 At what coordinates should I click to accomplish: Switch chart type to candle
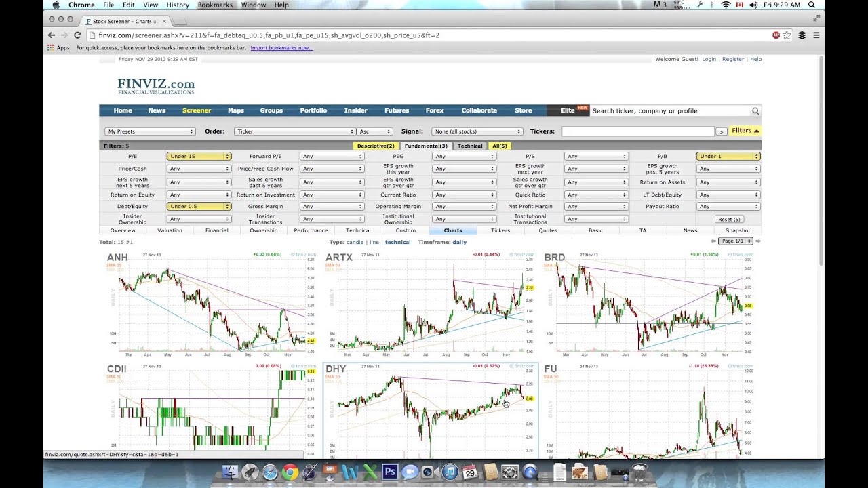355,242
